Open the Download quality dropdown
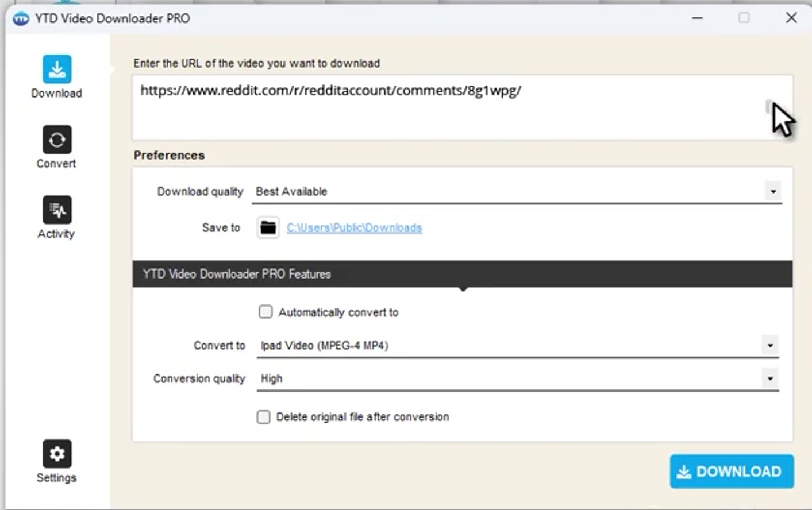Viewport: 812px width, 510px height. 773,191
